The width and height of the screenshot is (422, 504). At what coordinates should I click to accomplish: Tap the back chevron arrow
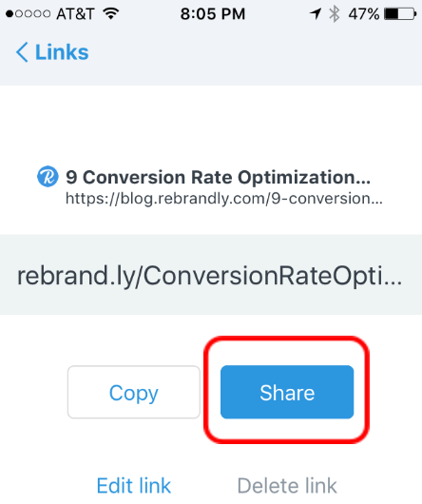(22, 52)
